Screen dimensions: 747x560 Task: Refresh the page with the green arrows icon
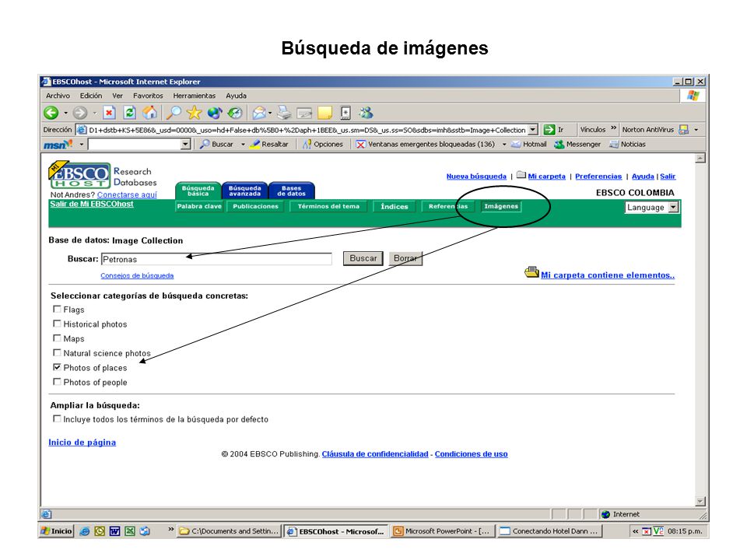[130, 113]
